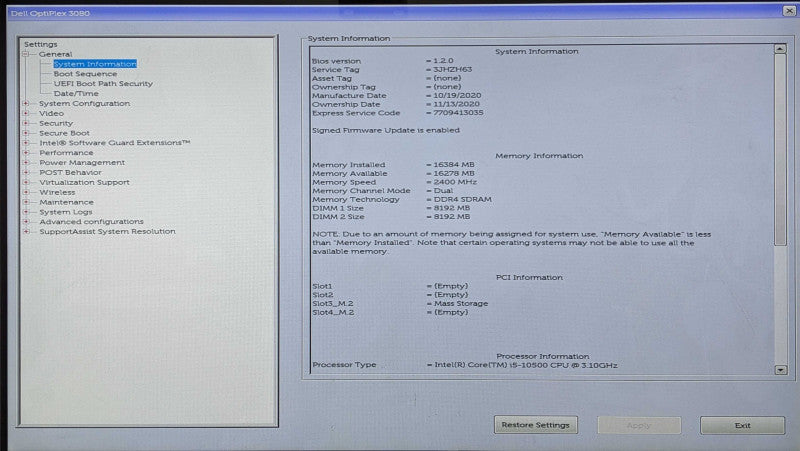The image size is (800, 451).
Task: Select the System Configuration label
Action: (x=84, y=104)
